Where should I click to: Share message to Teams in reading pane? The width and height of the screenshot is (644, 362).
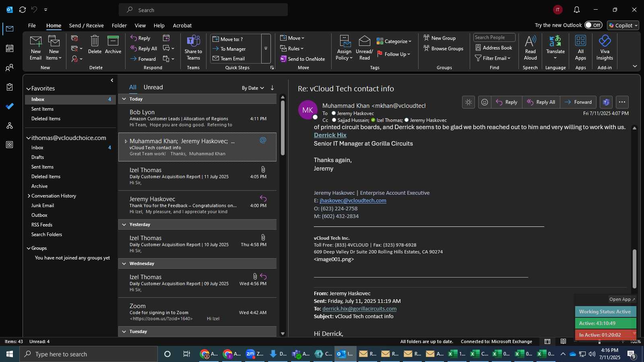606,102
